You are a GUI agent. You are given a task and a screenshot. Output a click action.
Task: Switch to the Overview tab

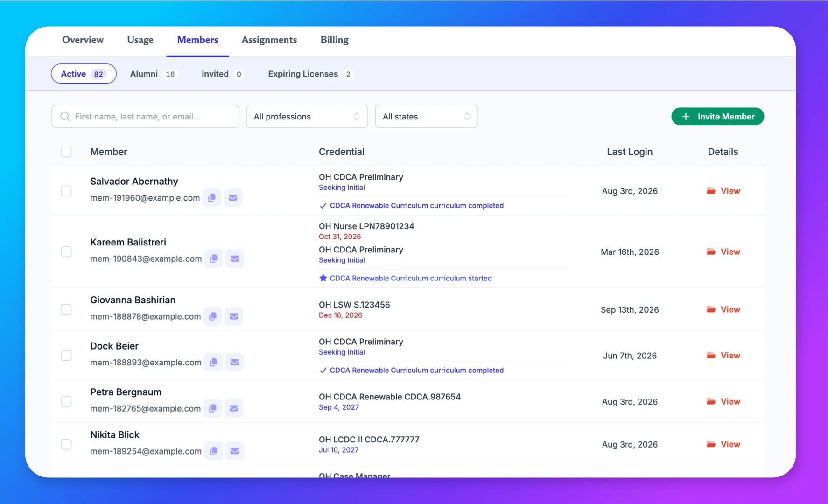83,40
